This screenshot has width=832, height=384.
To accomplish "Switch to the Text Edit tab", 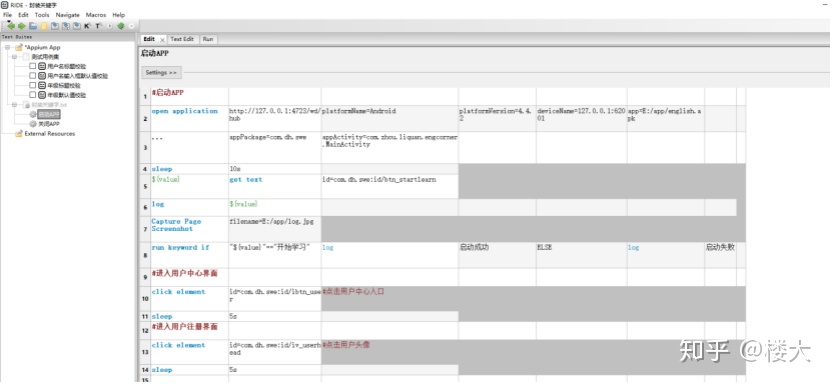I will (182, 39).
